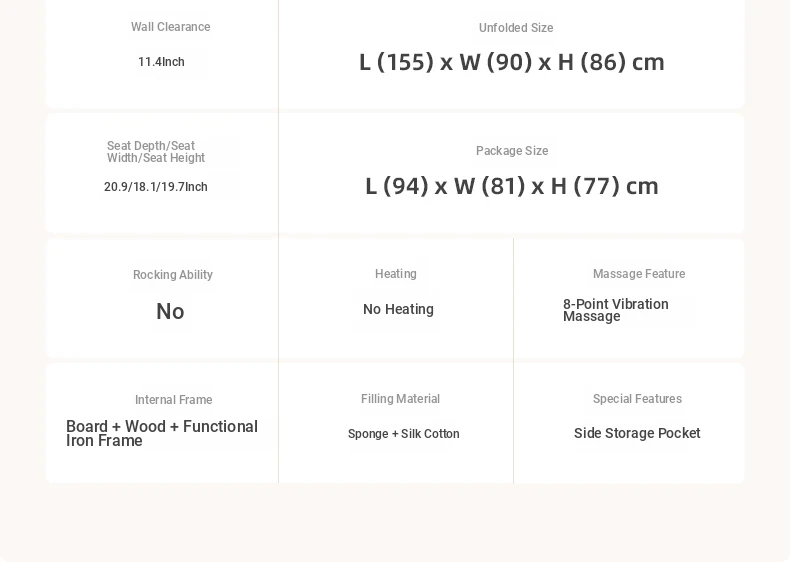Select the Sponge + Silk Cotton value
This screenshot has height=562, width=790.
point(404,434)
